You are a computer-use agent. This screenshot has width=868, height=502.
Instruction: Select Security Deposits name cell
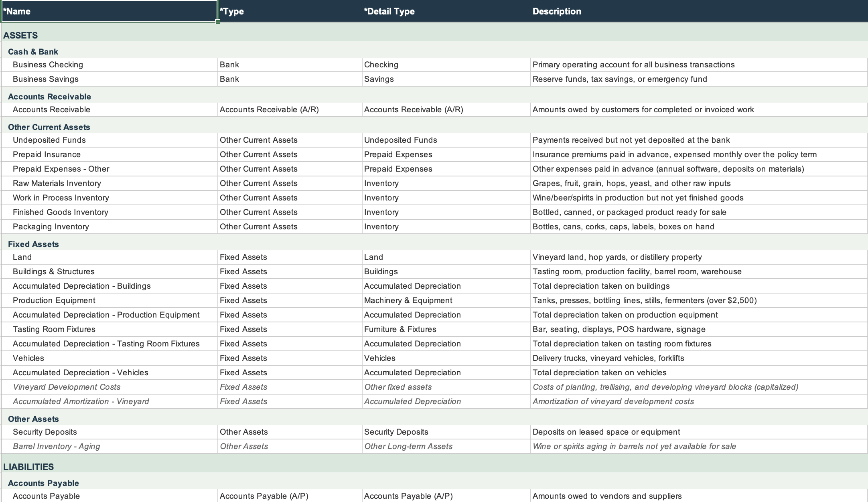tap(110, 432)
